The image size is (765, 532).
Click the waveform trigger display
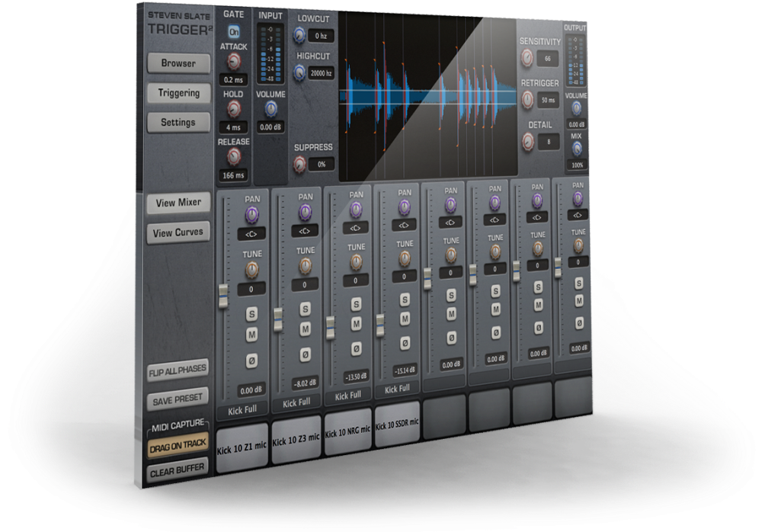pos(428,95)
